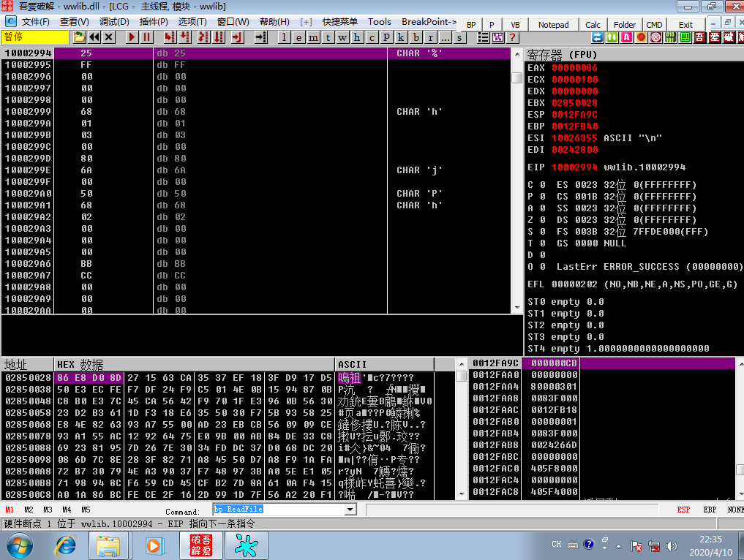Click into the bp ReadFile command field
Screen dimensions: 744x560
coord(279,510)
